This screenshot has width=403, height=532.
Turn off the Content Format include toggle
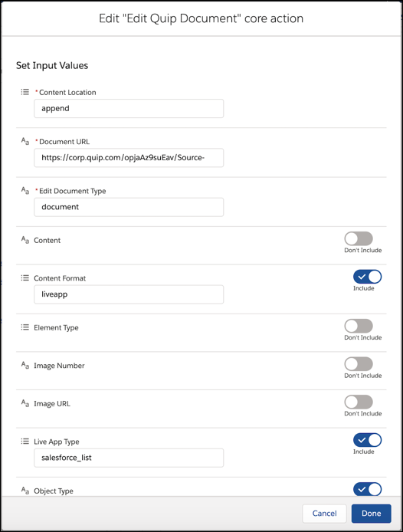point(368,277)
